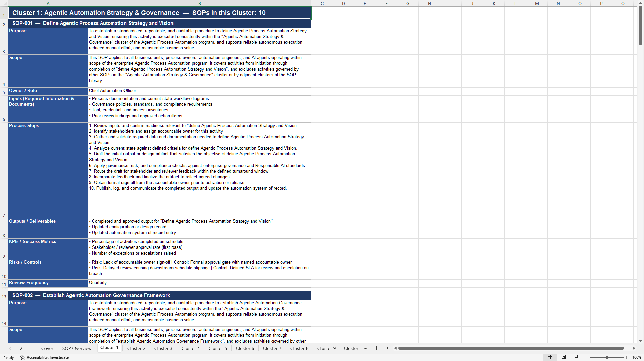Image resolution: width=644 pixels, height=361 pixels.
Task: Select the Cluster 1 sheet tab
Action: 109,348
